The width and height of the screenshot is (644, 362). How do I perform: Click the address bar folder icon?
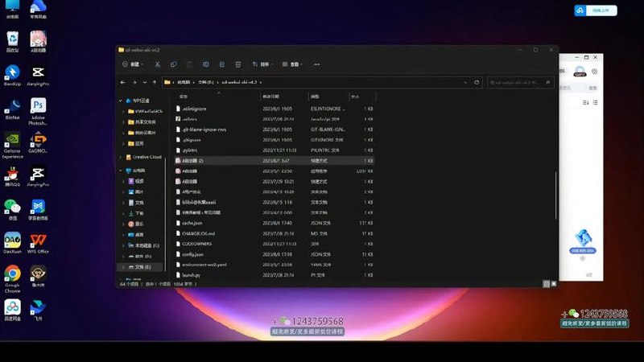tap(167, 83)
